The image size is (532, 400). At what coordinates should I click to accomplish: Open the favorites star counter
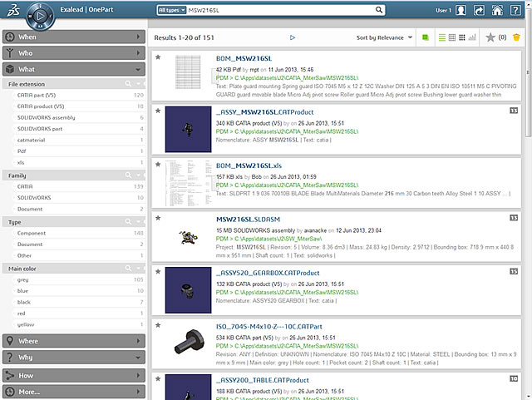496,37
